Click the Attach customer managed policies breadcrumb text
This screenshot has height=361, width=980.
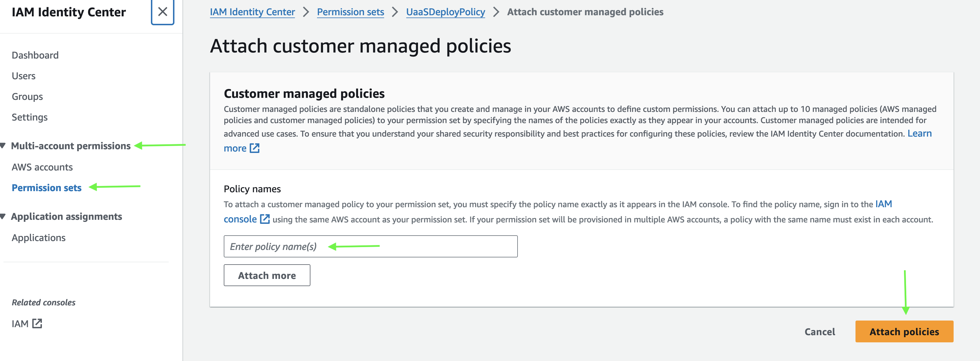point(585,12)
